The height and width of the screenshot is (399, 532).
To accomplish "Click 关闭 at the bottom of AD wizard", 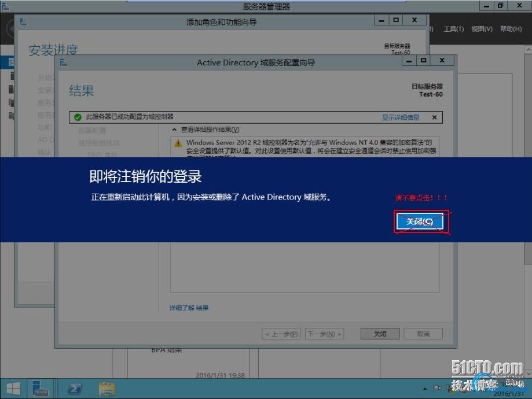I will tap(380, 334).
